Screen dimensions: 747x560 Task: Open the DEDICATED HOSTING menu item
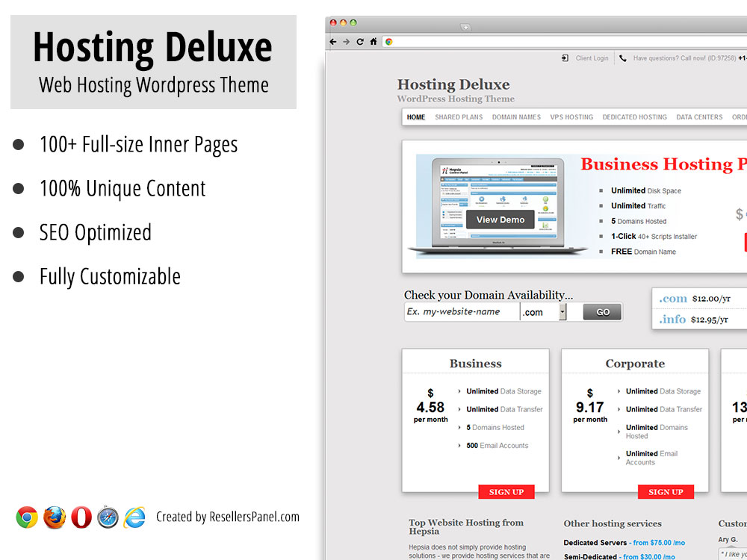pos(634,117)
